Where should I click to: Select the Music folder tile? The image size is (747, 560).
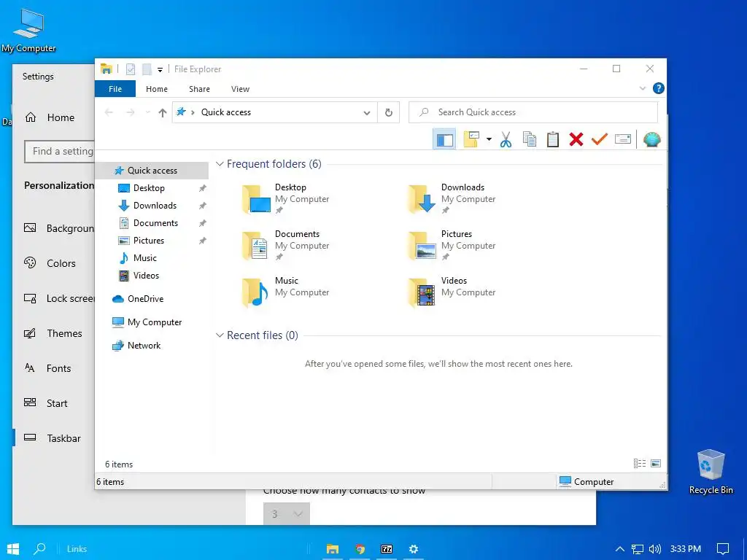point(286,292)
